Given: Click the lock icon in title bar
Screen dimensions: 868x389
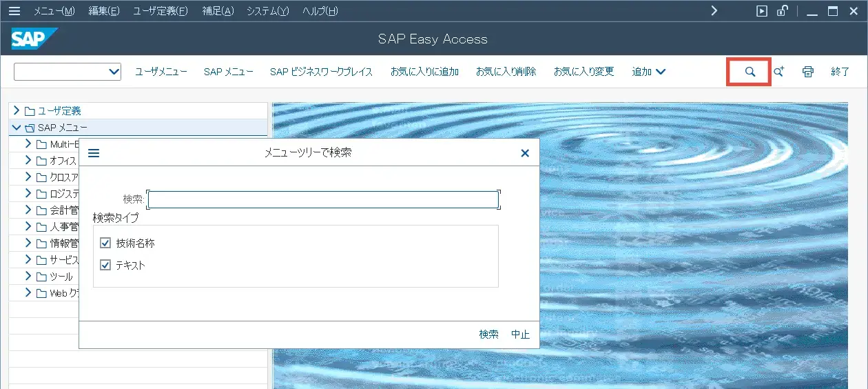Looking at the screenshot, I should pyautogui.click(x=782, y=11).
